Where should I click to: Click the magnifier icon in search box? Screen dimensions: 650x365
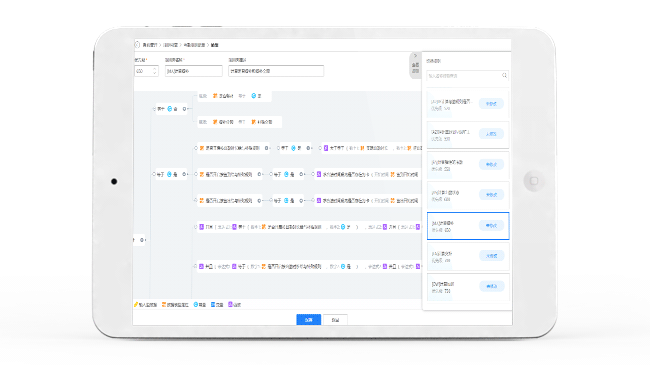[504, 75]
